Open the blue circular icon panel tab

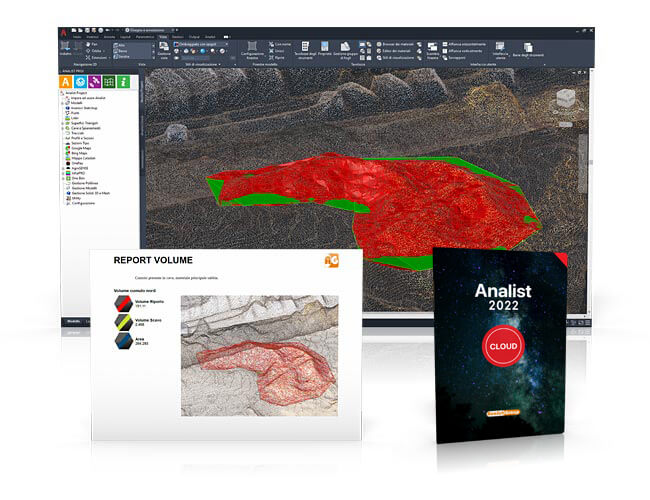pyautogui.click(x=80, y=81)
